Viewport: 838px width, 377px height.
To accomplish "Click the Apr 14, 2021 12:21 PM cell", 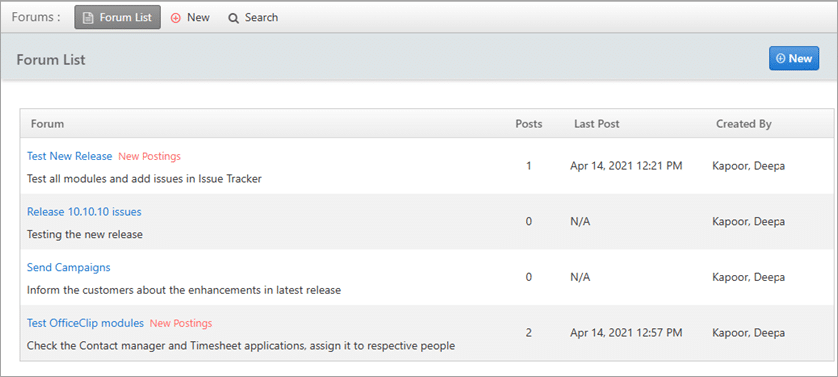I will click(x=626, y=166).
